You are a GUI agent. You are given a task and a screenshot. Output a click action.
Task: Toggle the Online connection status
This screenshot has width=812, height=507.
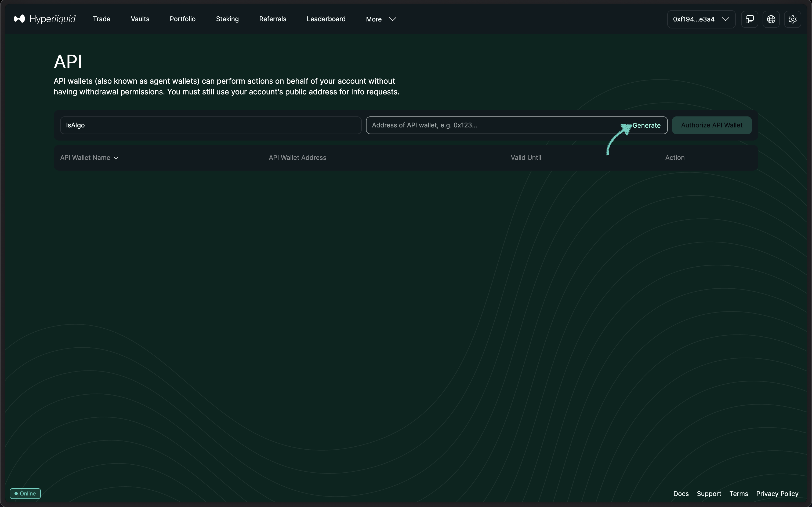25,493
